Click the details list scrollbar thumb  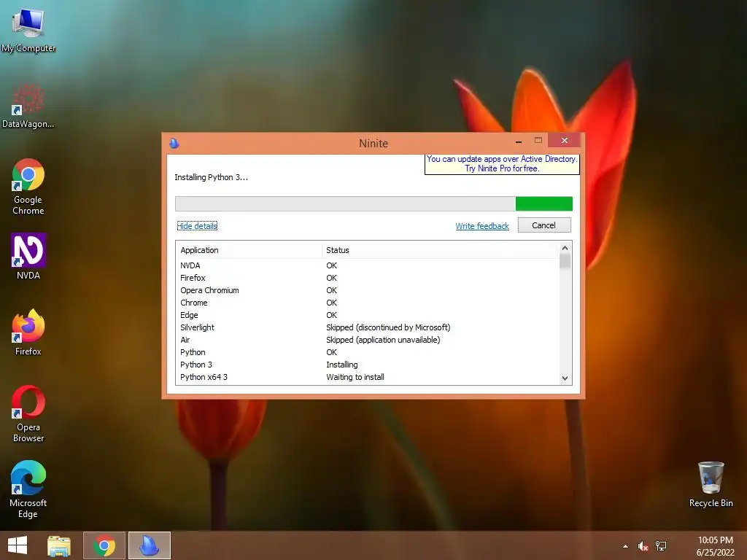[x=565, y=262]
